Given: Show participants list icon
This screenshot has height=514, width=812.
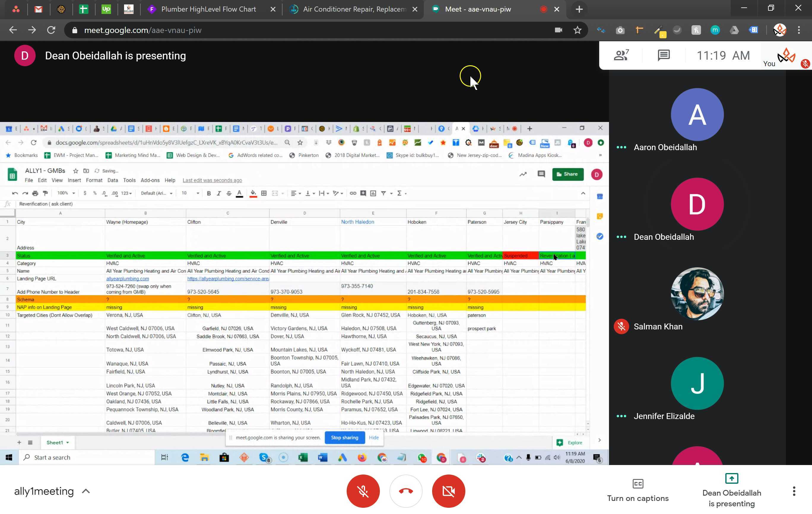Looking at the screenshot, I should click(x=621, y=55).
